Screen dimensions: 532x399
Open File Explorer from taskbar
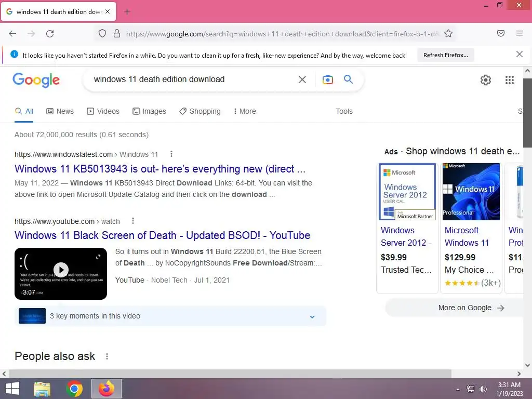point(42,389)
